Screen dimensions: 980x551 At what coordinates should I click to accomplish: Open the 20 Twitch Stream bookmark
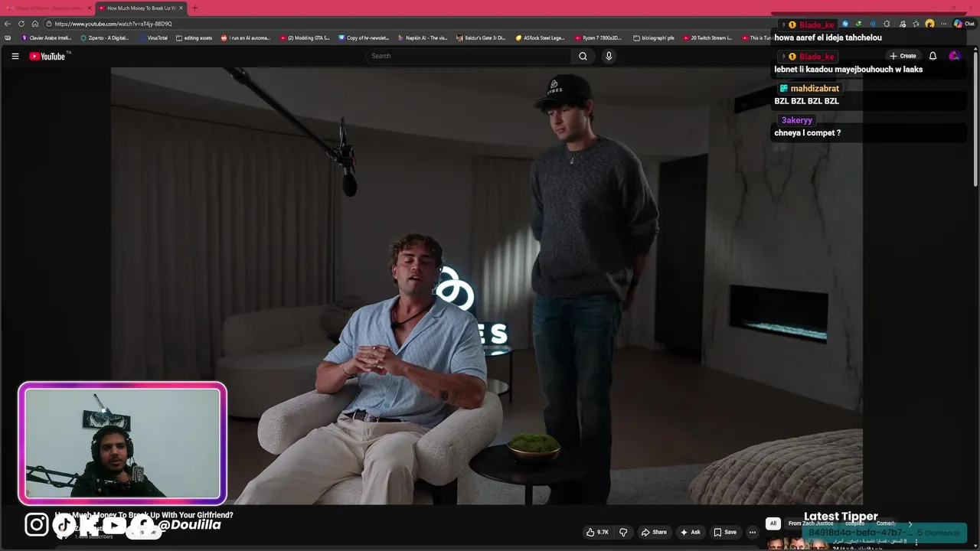point(707,37)
